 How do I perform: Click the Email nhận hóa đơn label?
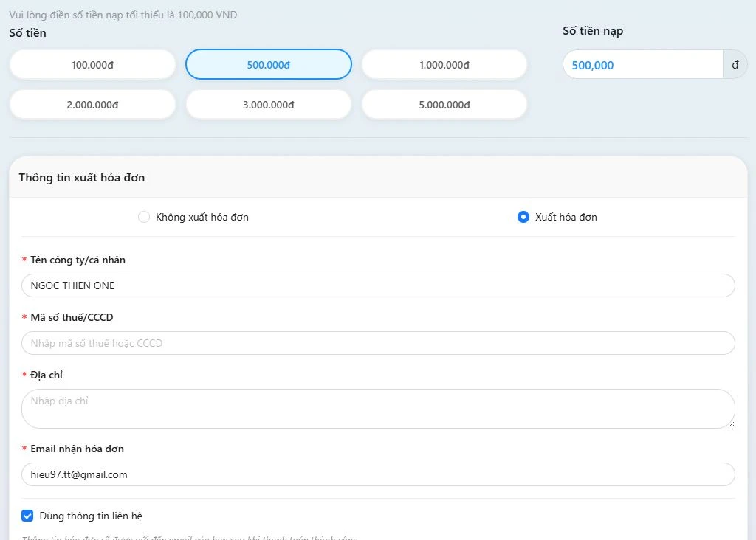pos(77,449)
